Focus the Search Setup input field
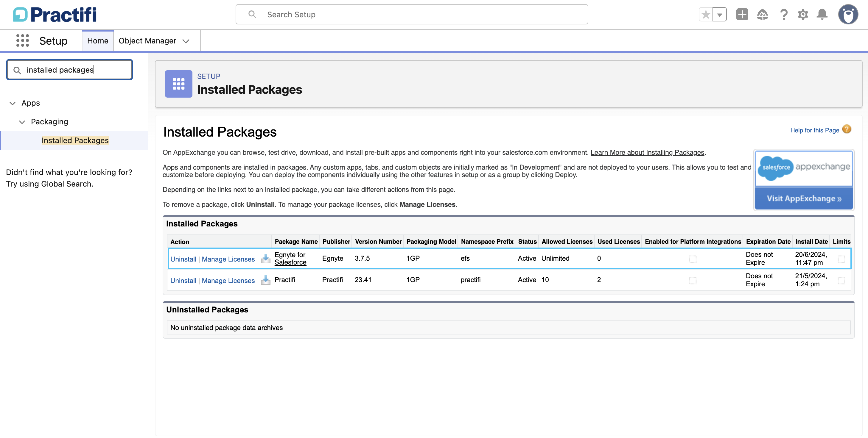The width and height of the screenshot is (868, 438). click(x=412, y=15)
